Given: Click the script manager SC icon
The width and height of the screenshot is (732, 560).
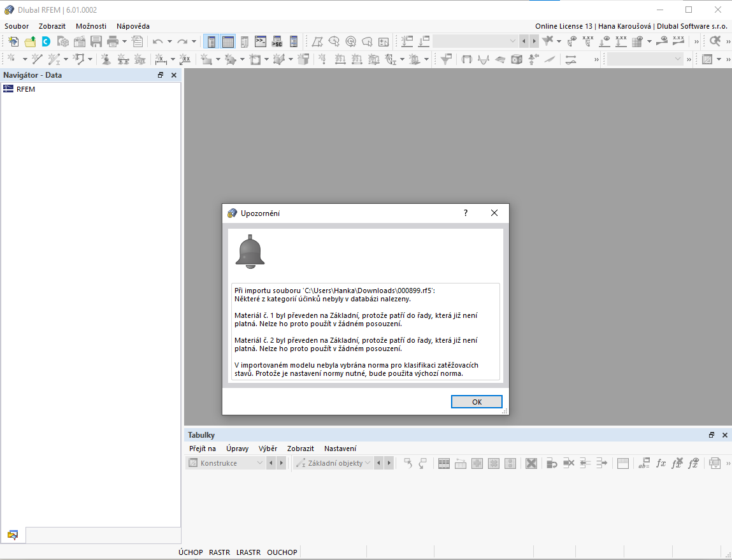Looking at the screenshot, I should pos(277,41).
